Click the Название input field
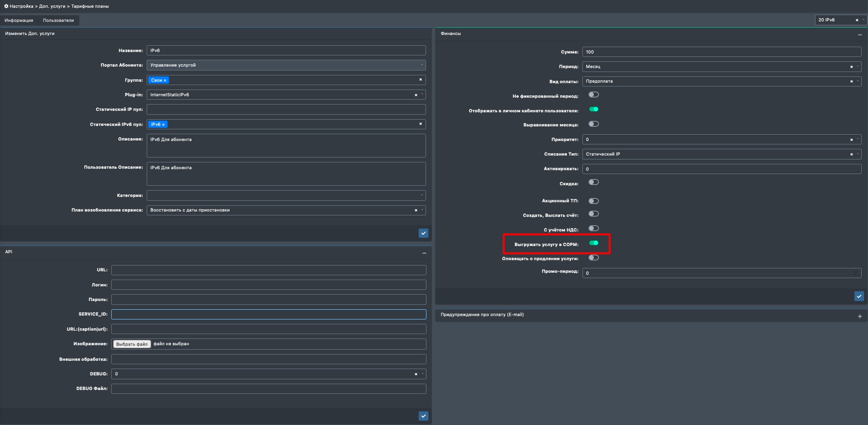The width and height of the screenshot is (868, 425). 286,51
